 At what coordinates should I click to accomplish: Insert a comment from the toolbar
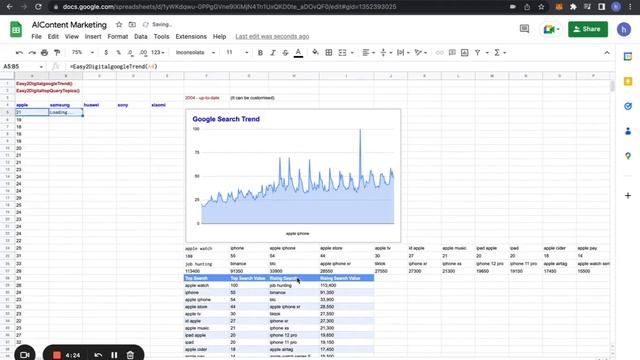pyautogui.click(x=452, y=53)
